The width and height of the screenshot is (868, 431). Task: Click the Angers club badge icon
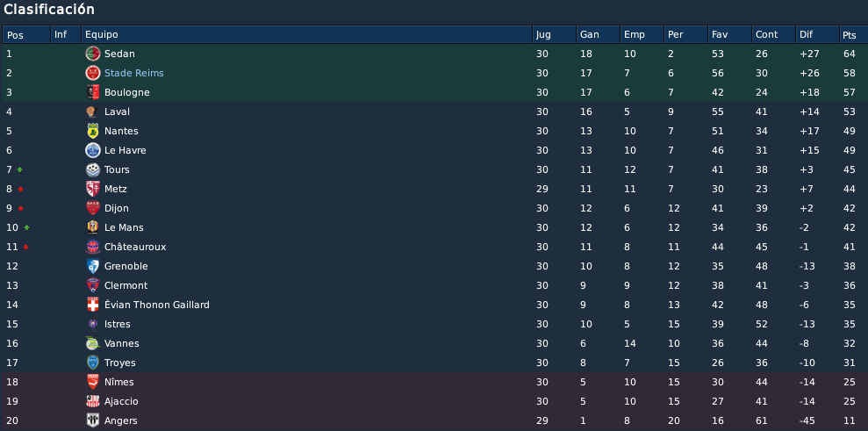tap(92, 420)
